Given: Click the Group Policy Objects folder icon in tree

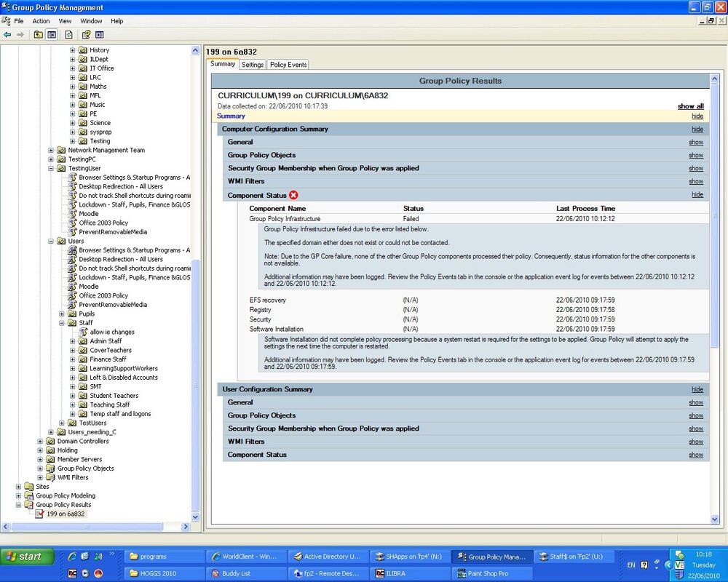Looking at the screenshot, I should [x=51, y=469].
